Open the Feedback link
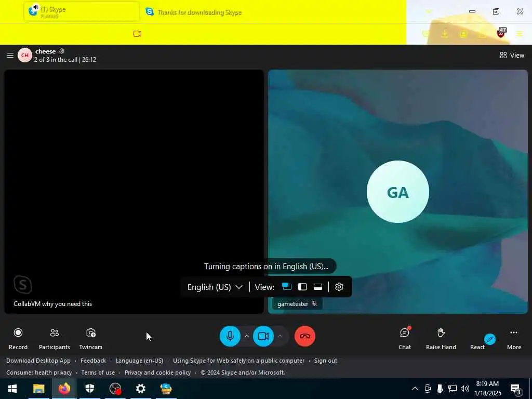This screenshot has width=532, height=399. (x=94, y=361)
